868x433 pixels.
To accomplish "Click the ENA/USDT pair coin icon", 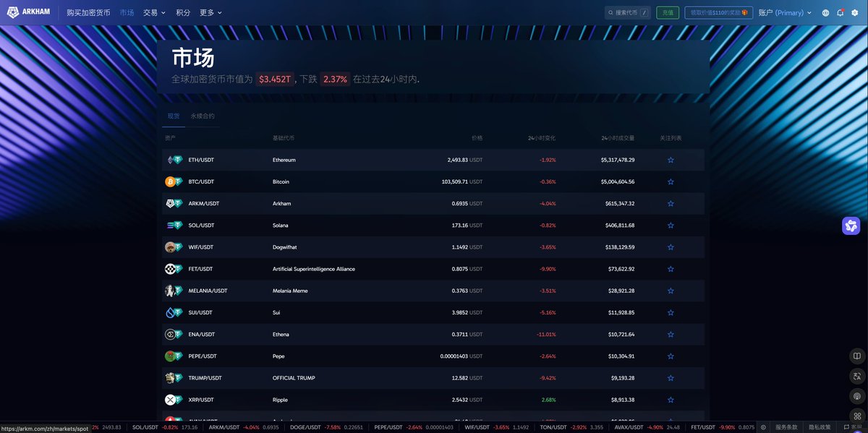I will [x=174, y=335].
